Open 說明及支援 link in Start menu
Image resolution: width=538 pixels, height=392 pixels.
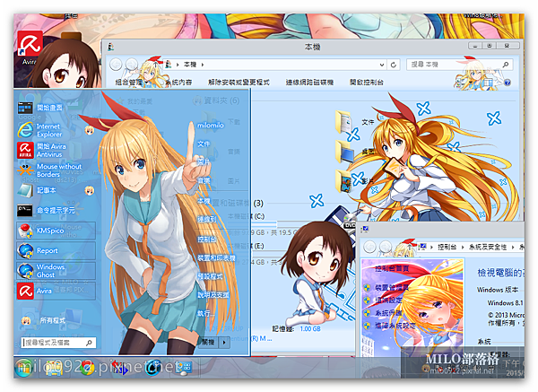213,295
